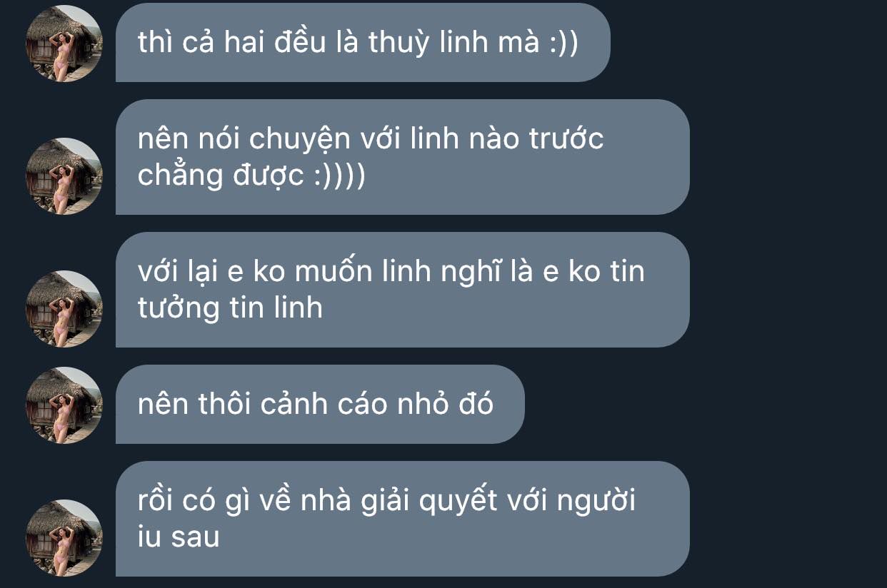Click the text "chẳng được" in second bubble
This screenshot has width=887, height=588.
[221, 176]
